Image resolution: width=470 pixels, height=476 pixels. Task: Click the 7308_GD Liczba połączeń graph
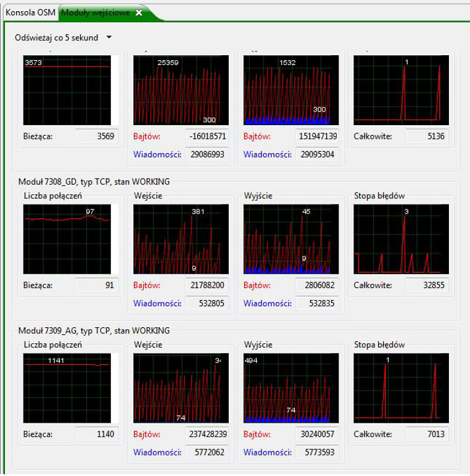coord(67,239)
